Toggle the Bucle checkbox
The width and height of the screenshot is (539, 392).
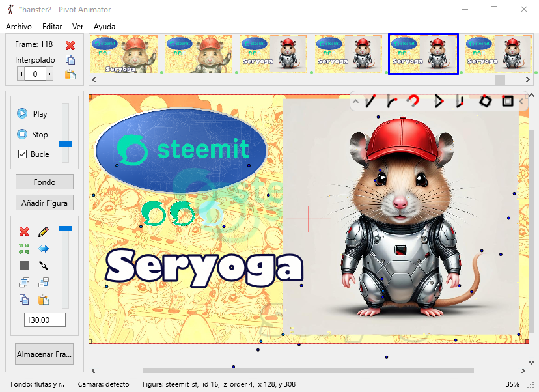[x=22, y=154]
